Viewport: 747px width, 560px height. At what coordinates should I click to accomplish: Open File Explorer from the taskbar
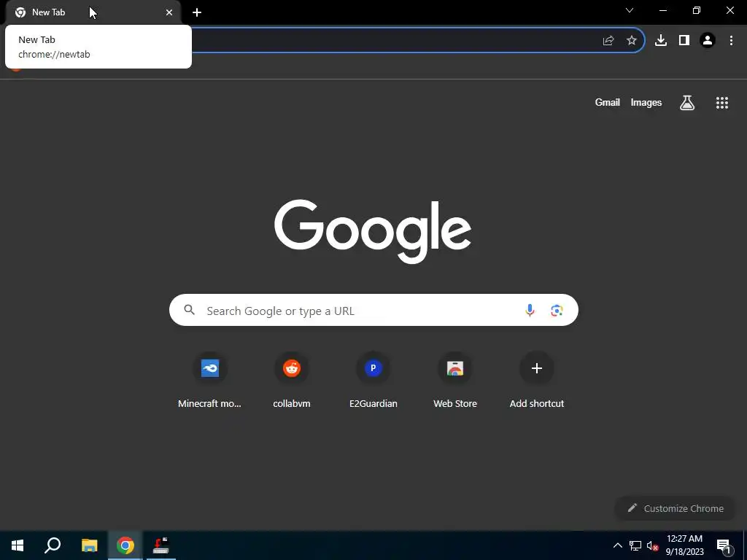click(89, 545)
